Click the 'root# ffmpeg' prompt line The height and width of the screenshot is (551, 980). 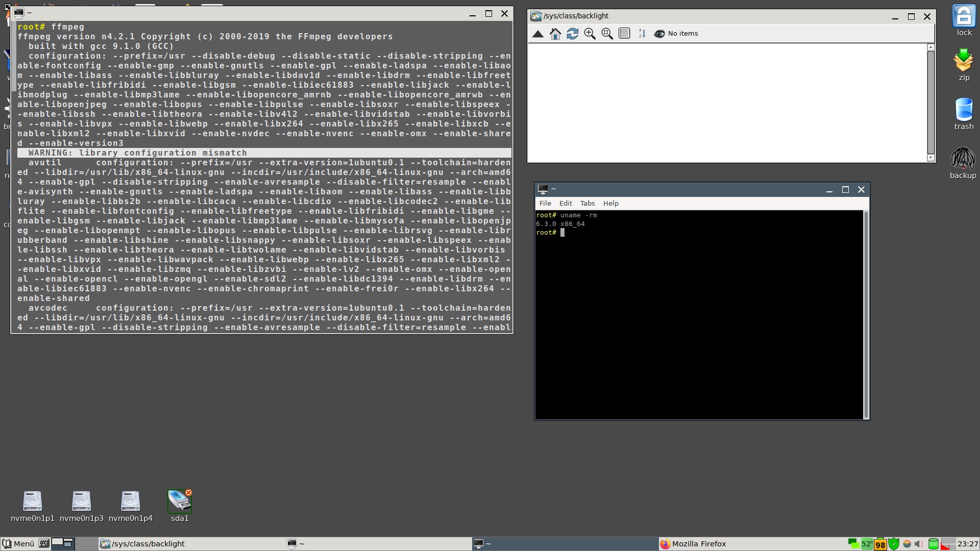point(51,27)
